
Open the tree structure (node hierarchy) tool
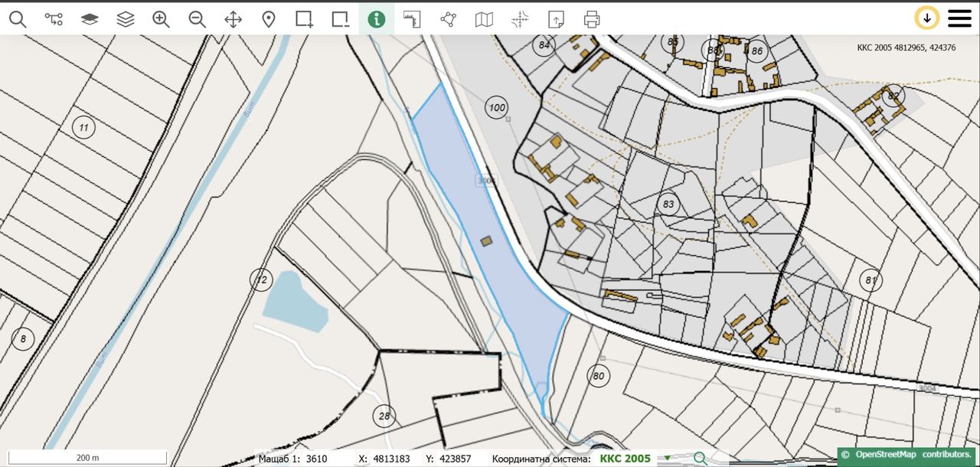(54, 19)
